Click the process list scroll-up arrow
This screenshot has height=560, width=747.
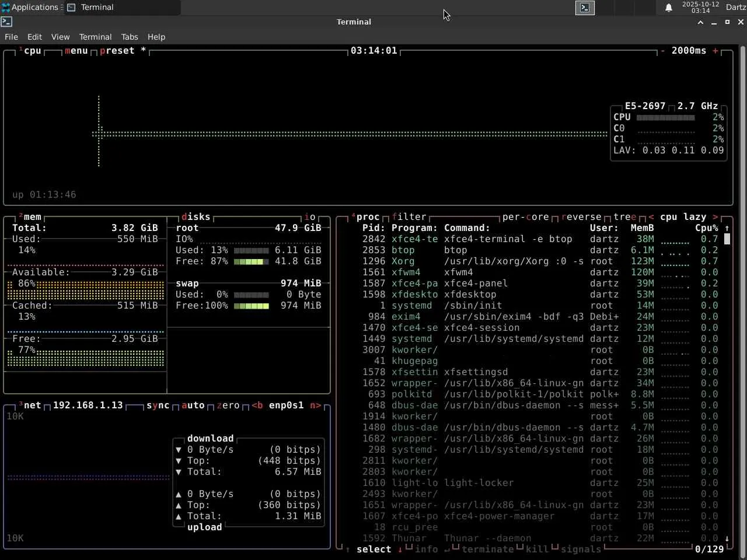point(727,228)
